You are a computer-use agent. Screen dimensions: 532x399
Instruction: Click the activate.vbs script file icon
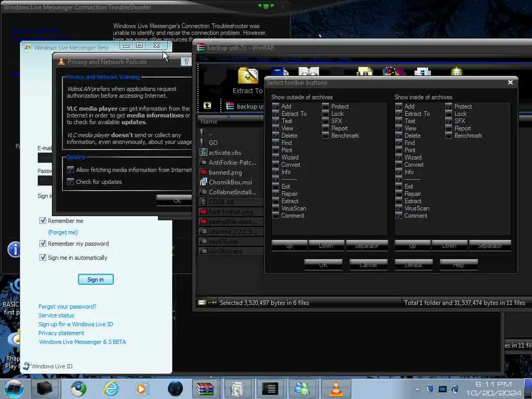(203, 152)
